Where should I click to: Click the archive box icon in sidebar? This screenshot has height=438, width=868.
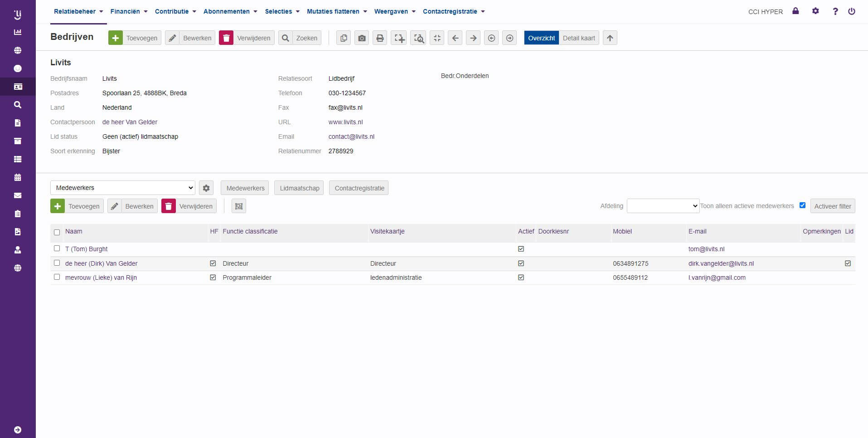[18, 141]
